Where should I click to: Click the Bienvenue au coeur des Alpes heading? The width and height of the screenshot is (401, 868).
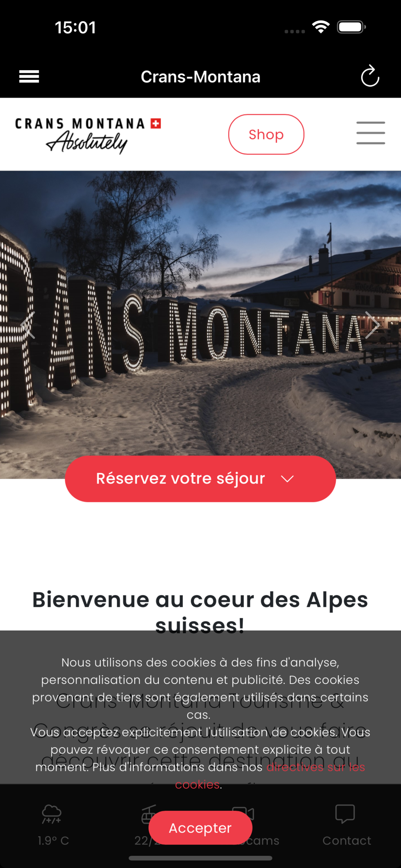[x=200, y=612]
